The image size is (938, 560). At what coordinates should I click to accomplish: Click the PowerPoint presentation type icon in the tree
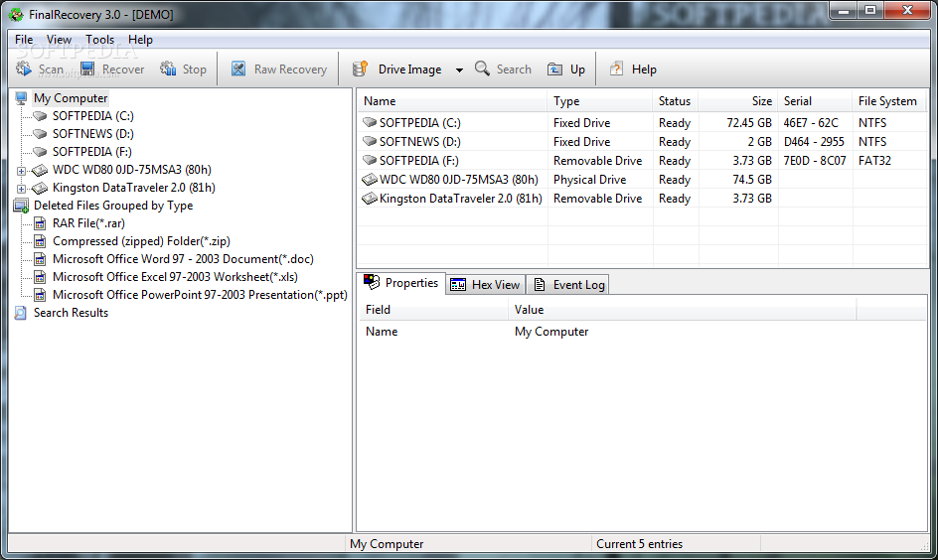(x=40, y=295)
